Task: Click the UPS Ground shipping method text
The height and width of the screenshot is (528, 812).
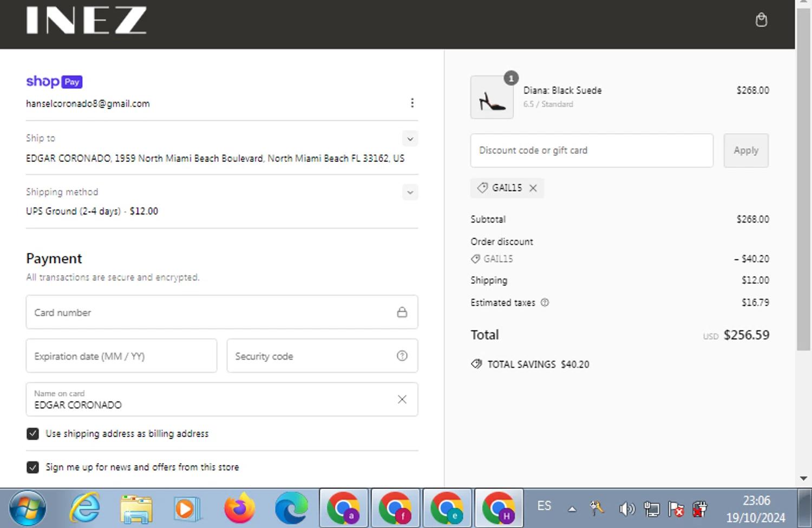Action: 92,211
